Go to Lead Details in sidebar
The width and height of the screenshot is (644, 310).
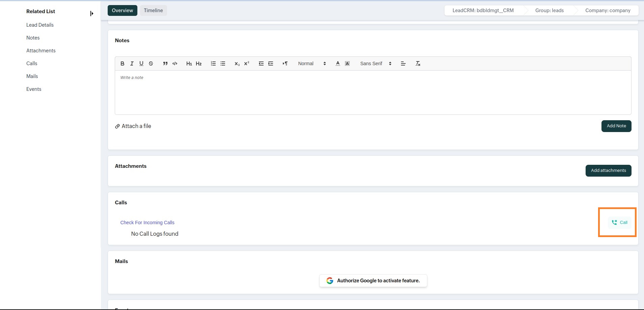coord(40,25)
